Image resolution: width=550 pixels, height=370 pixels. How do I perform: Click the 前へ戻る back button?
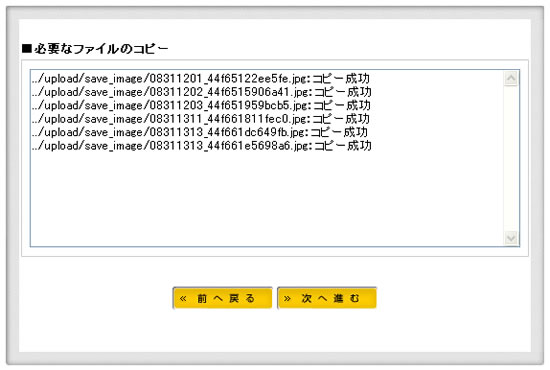point(222,298)
